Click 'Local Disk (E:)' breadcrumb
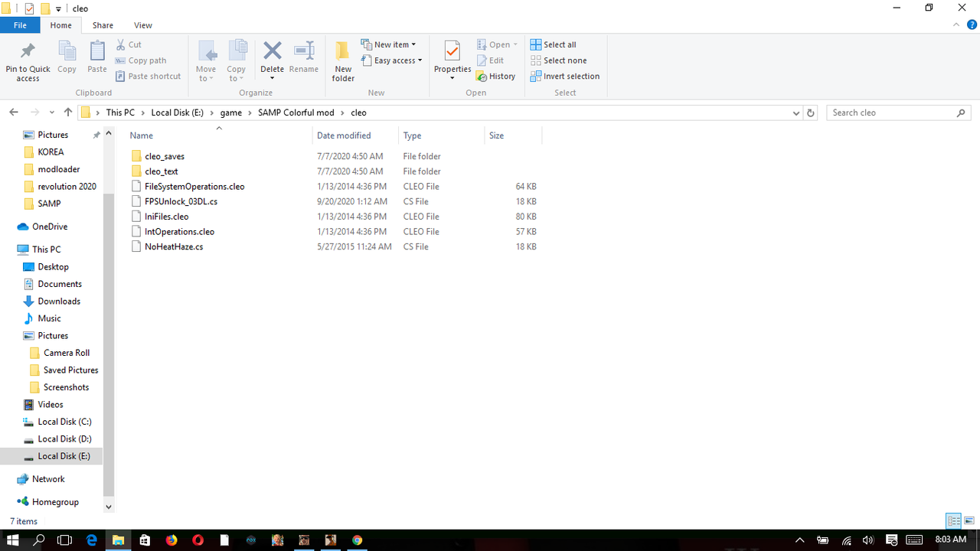The image size is (980, 551). [178, 112]
